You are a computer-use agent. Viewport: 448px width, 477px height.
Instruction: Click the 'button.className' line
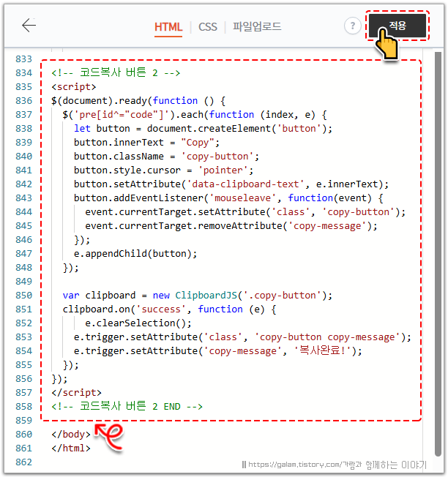(x=166, y=157)
